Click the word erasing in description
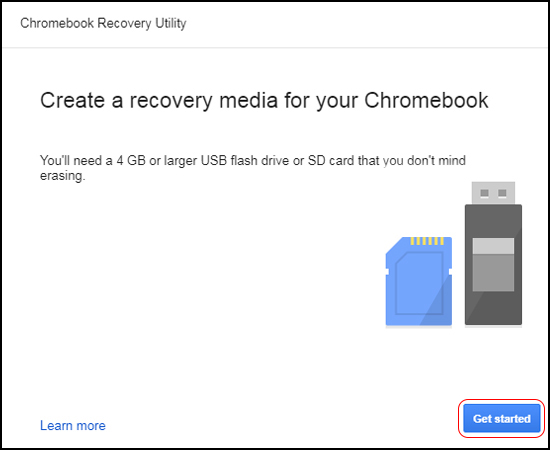550x450 pixels. point(63,176)
